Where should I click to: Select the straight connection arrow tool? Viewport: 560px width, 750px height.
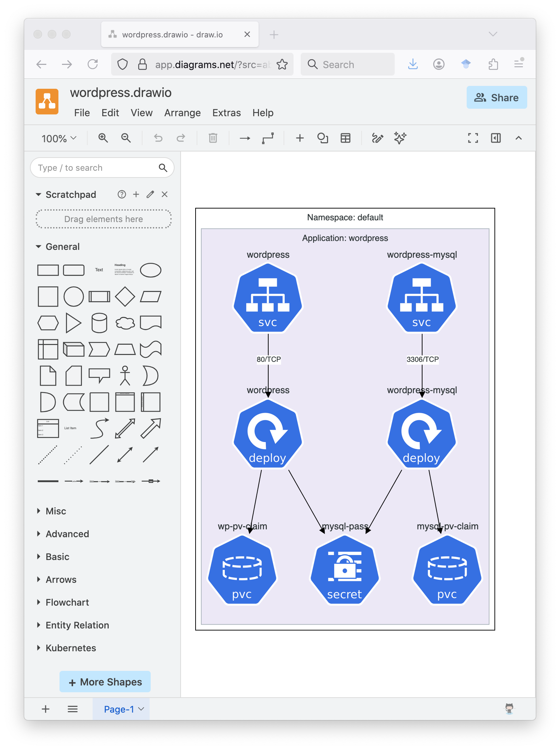point(245,138)
